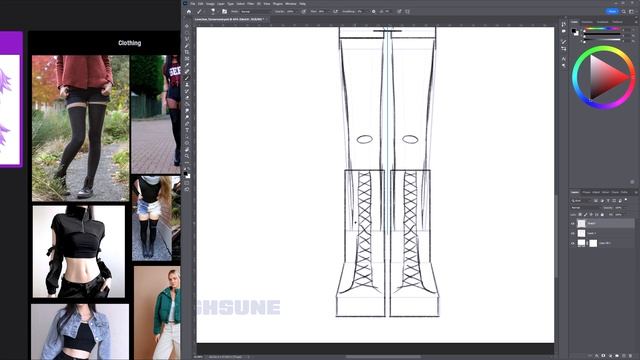Open the layer filter Kind dropdown

(x=582, y=200)
